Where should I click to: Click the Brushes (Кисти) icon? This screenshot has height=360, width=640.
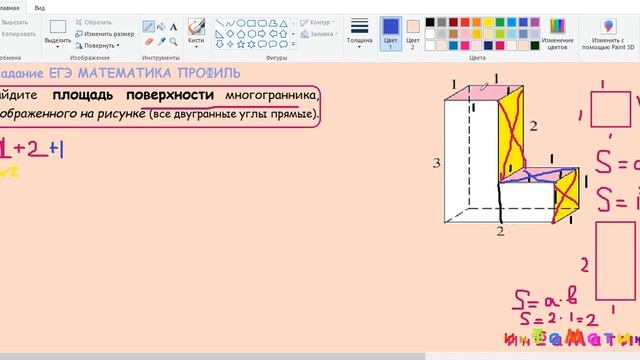tap(196, 27)
